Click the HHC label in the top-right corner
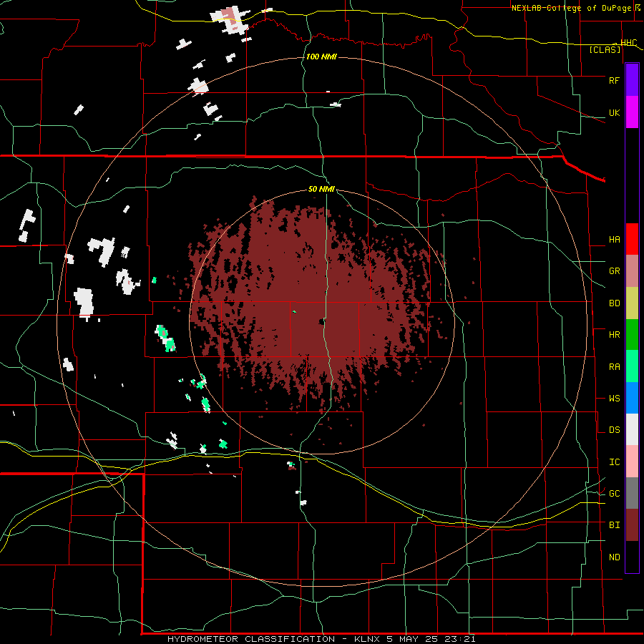 pos(628,43)
